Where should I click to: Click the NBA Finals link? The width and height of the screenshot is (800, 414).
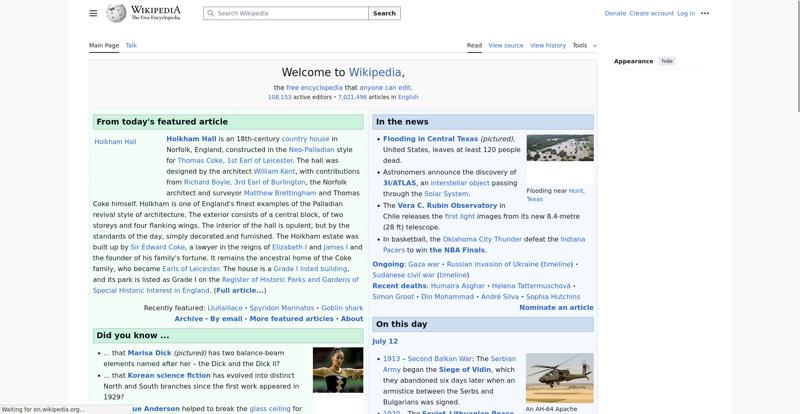coord(457,250)
